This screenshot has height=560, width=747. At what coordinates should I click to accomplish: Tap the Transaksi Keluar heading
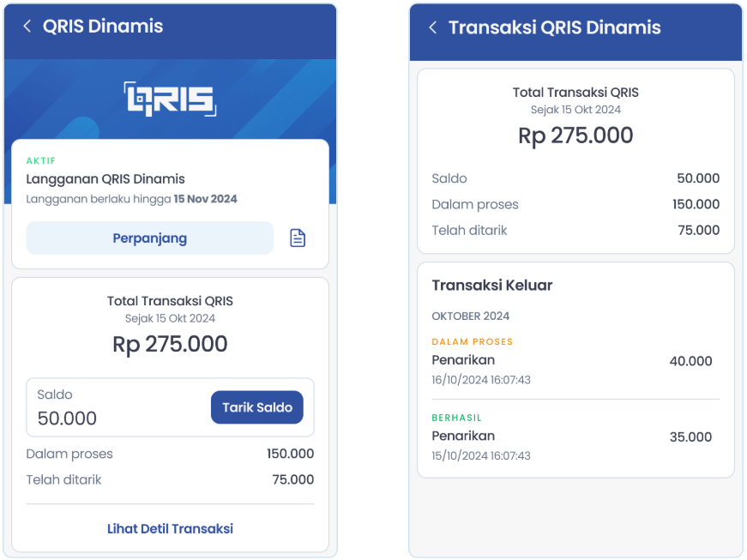point(492,286)
